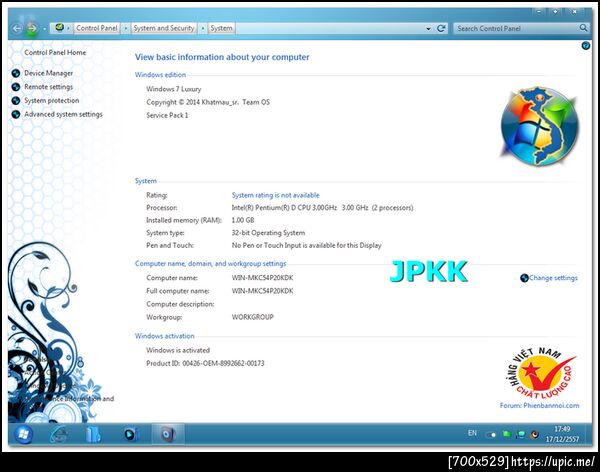The image size is (600, 472).
Task: Click the shield icon beside System protection
Action: (x=16, y=101)
